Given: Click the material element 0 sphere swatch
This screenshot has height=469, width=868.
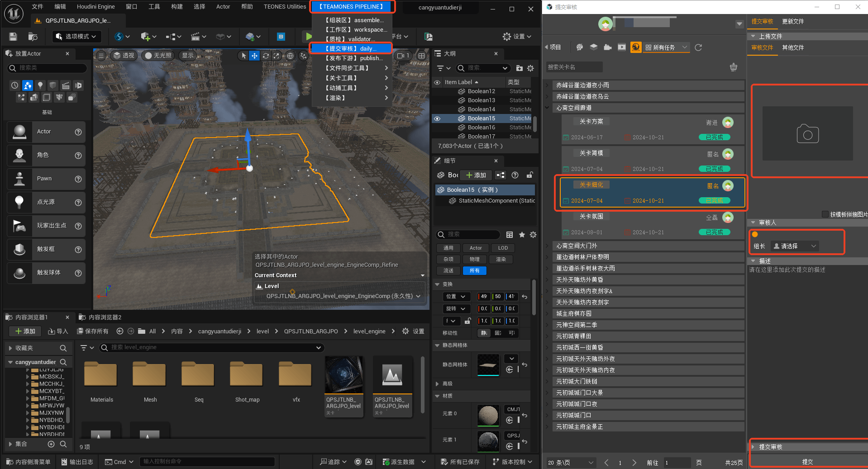Looking at the screenshot, I should [488, 415].
